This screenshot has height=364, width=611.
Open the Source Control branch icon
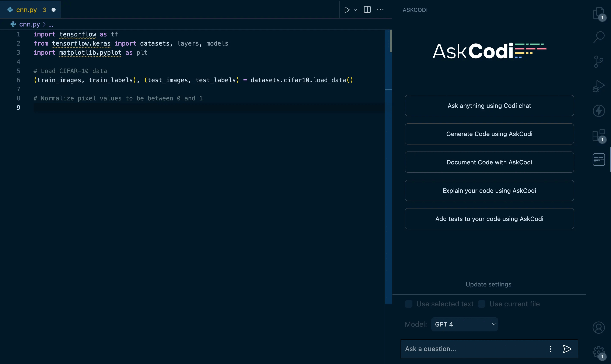598,62
